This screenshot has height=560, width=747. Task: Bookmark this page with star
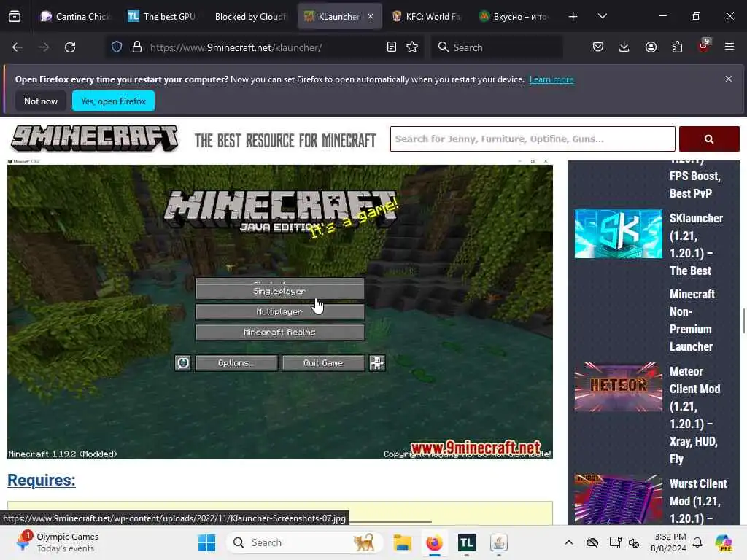pos(413,47)
